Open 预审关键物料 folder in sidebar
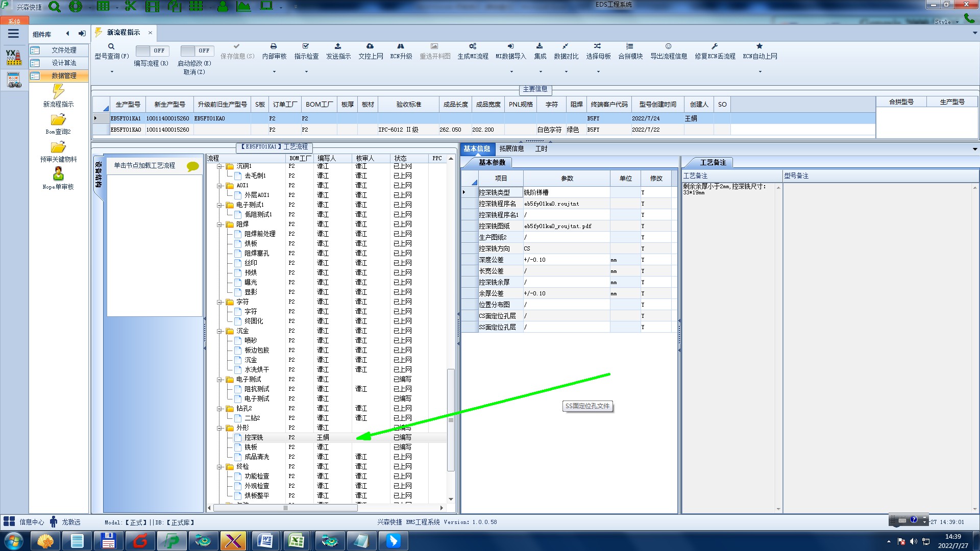 coord(58,148)
